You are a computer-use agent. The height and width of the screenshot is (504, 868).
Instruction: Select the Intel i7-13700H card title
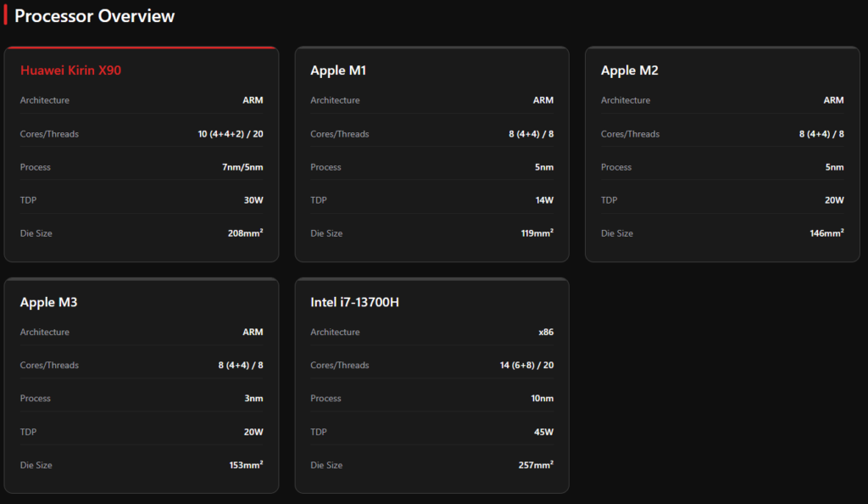(x=354, y=302)
